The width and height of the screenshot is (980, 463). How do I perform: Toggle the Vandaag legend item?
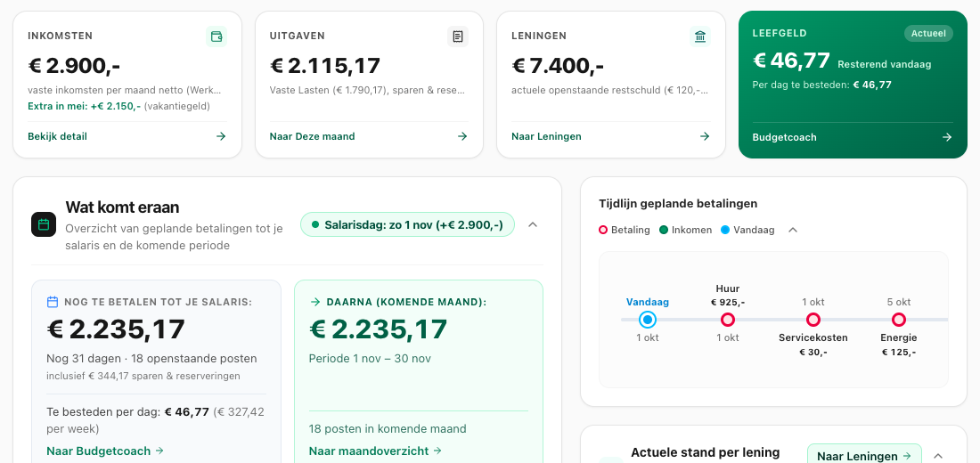click(747, 230)
